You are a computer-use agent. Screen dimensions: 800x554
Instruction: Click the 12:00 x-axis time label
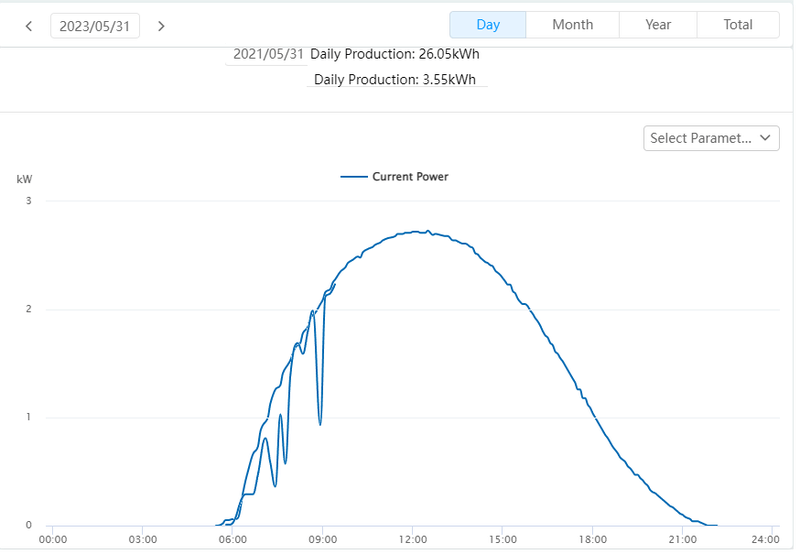click(412, 540)
